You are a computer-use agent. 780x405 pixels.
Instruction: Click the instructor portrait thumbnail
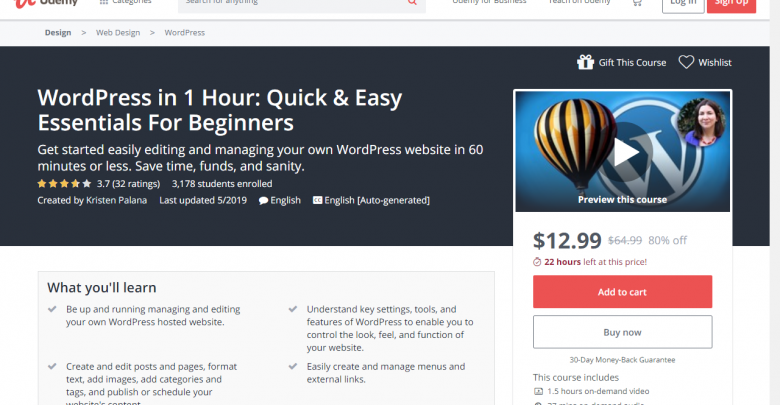tap(701, 121)
